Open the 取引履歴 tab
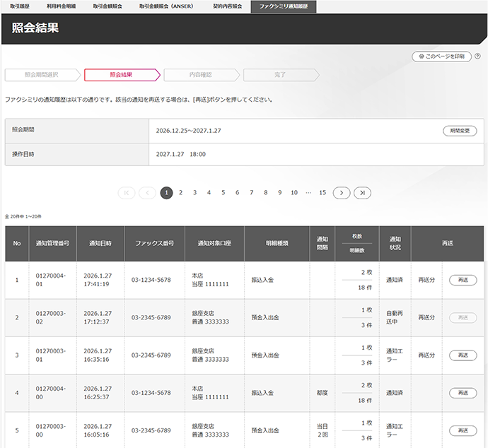Image resolution: width=488 pixels, height=448 pixels. (x=19, y=6)
